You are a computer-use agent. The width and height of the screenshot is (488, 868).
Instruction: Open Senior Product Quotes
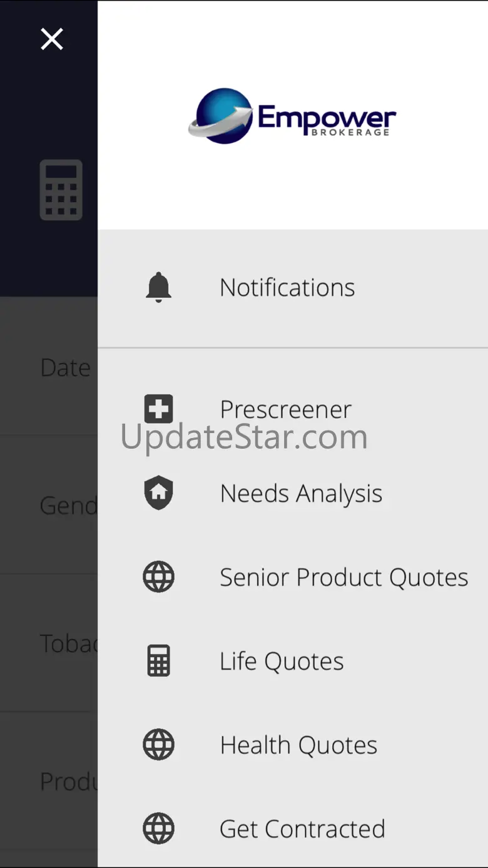[x=343, y=577]
